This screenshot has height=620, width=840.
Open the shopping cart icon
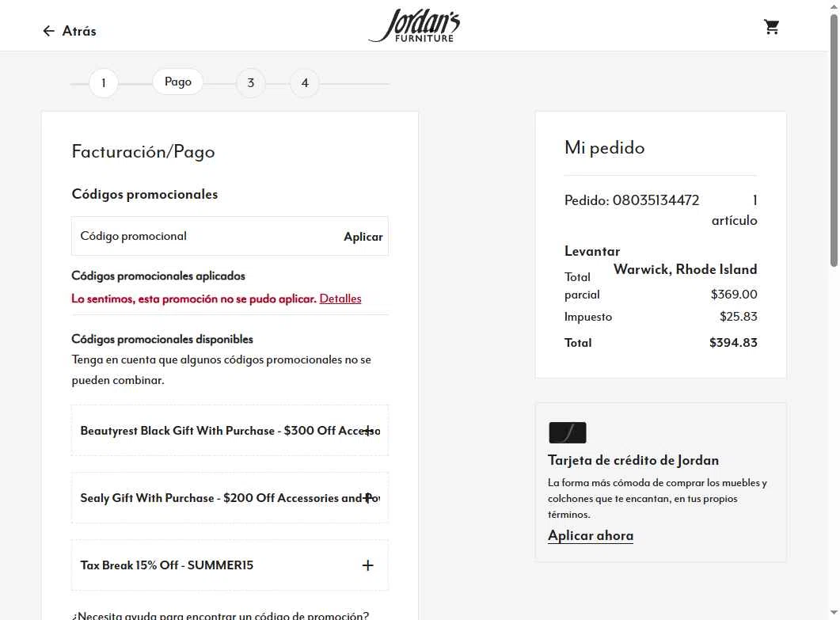tap(771, 27)
